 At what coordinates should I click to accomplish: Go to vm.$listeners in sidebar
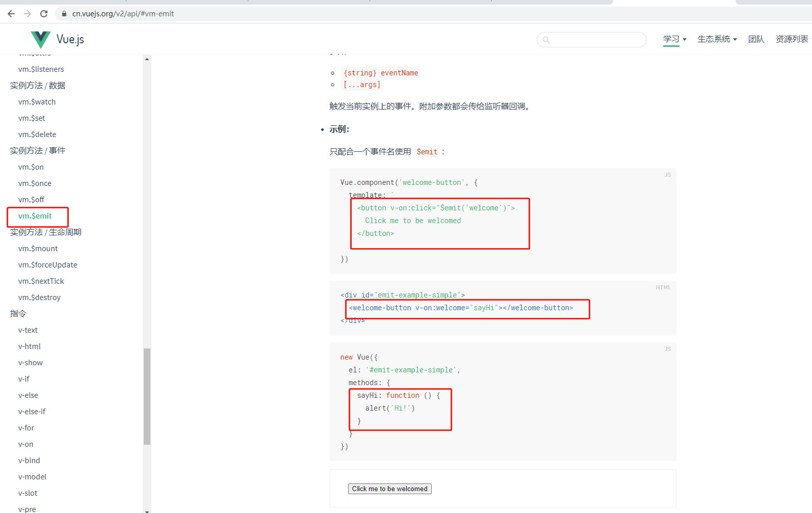pyautogui.click(x=41, y=69)
